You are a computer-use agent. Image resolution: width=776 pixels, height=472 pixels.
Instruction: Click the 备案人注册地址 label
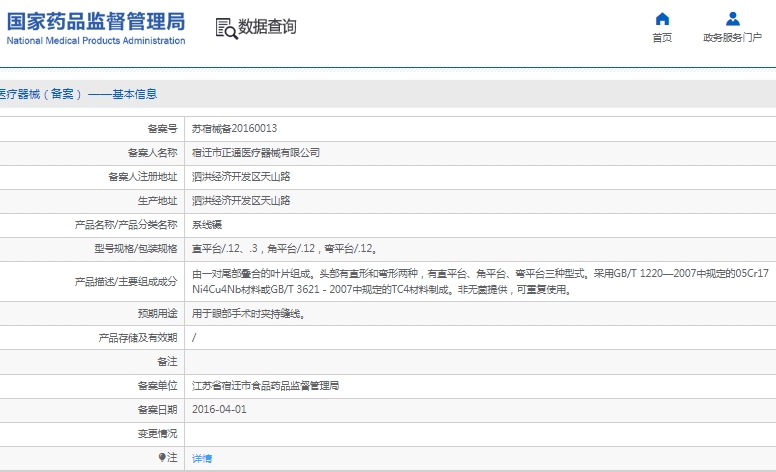pos(143,177)
